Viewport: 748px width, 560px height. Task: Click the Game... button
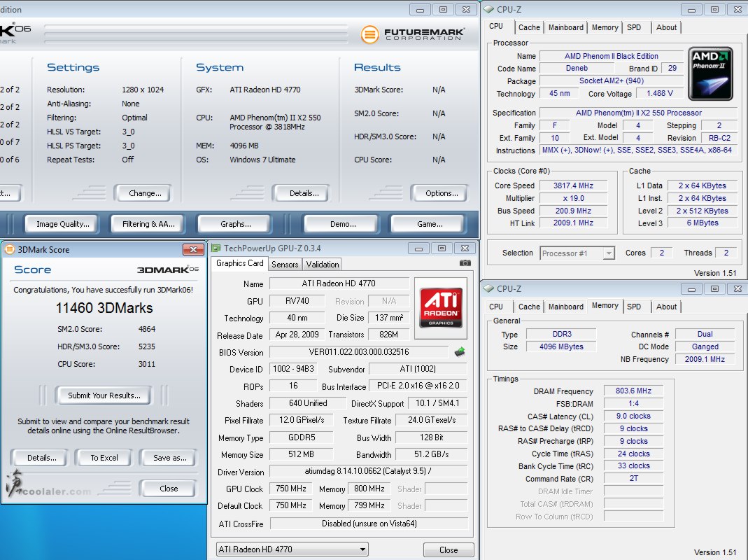pyautogui.click(x=430, y=224)
